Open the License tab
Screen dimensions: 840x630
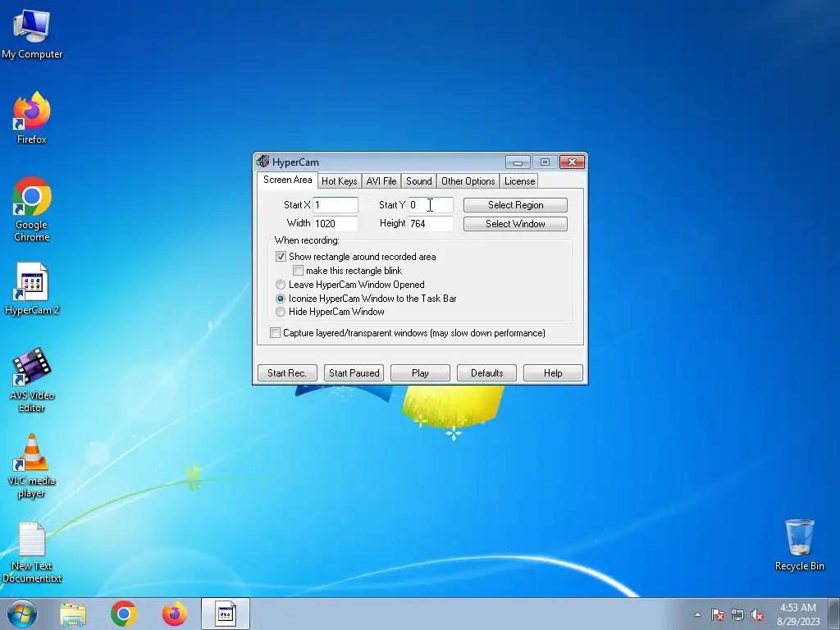coord(519,181)
